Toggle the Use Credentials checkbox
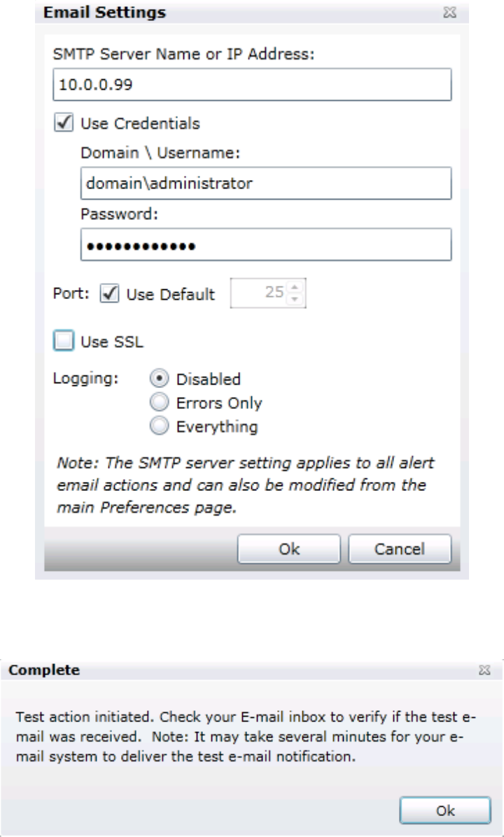This screenshot has width=504, height=837. click(63, 123)
